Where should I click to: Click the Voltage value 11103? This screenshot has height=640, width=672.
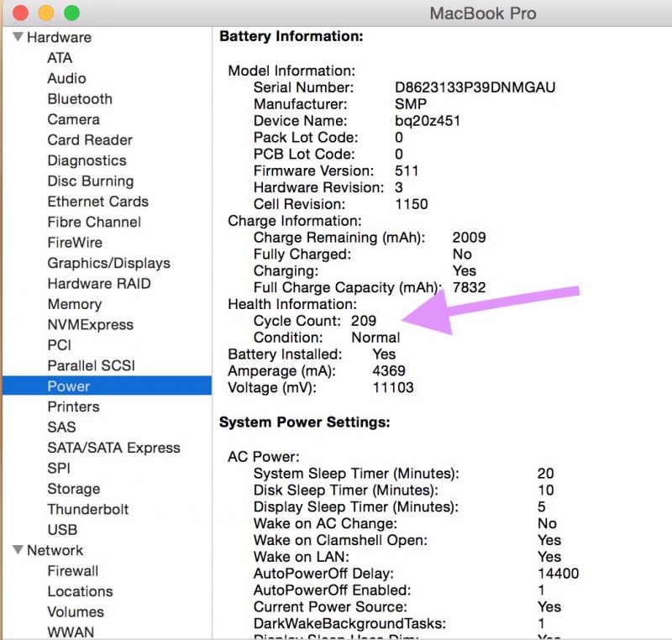click(x=393, y=388)
